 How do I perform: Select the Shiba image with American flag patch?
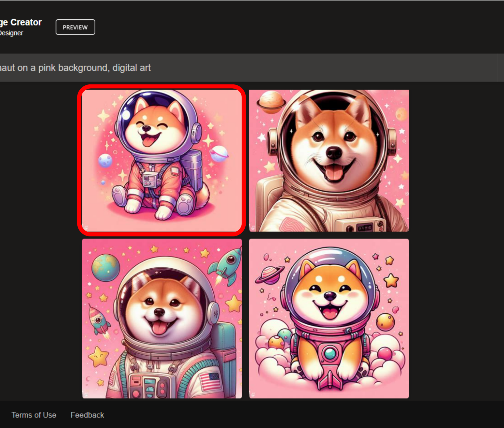tap(162, 318)
